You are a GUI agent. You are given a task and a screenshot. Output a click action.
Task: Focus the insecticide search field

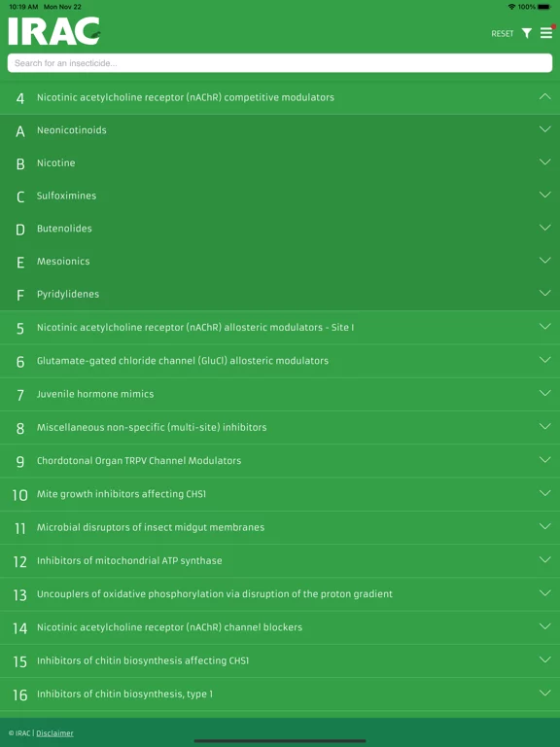click(280, 63)
